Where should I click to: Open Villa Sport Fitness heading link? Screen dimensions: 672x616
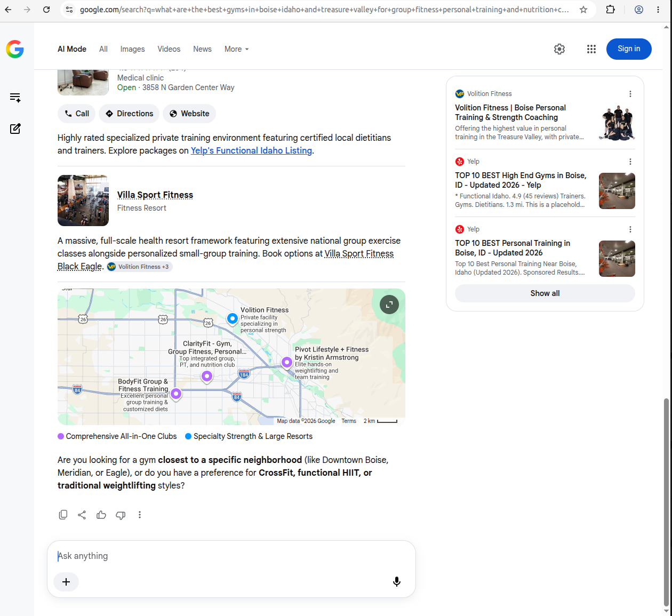155,195
